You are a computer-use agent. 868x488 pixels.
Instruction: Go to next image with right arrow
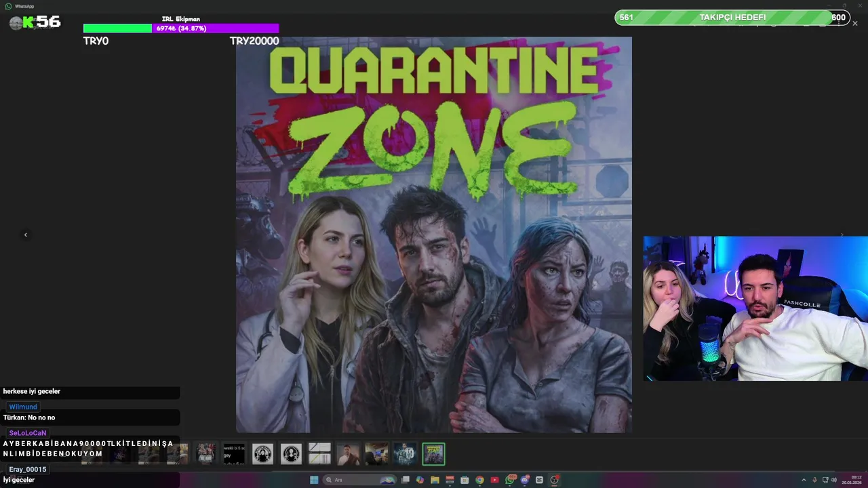click(x=842, y=235)
